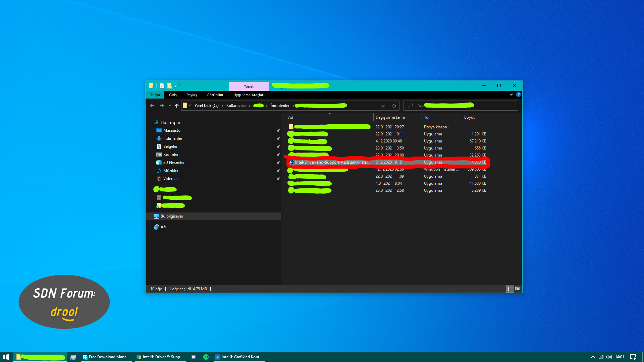The width and height of the screenshot is (644, 362).
Task: Select the Yönet contextual tab
Action: pyautogui.click(x=249, y=86)
